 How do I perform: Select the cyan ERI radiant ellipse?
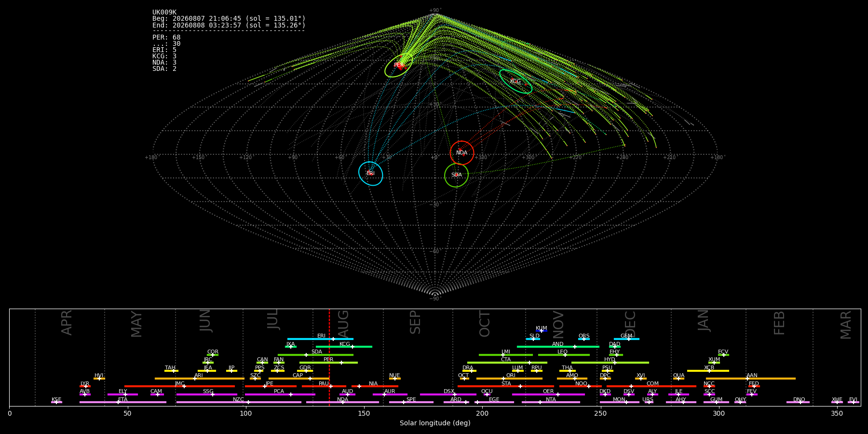[370, 174]
